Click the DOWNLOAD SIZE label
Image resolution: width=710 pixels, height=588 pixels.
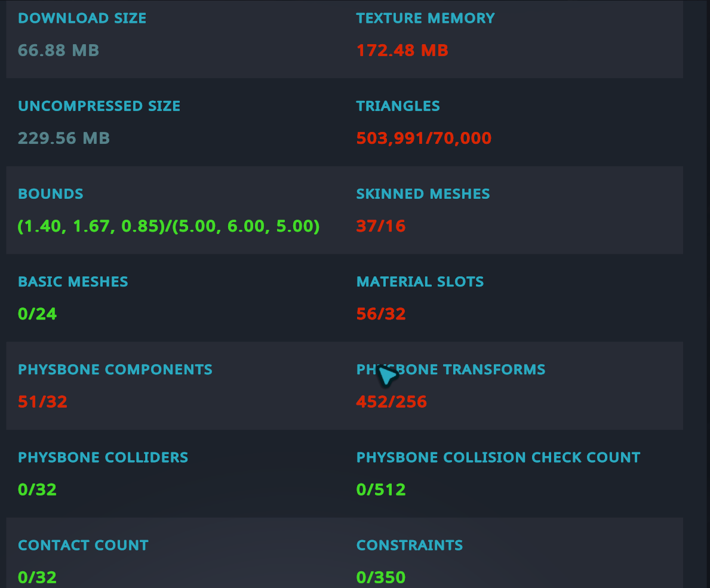(x=82, y=18)
